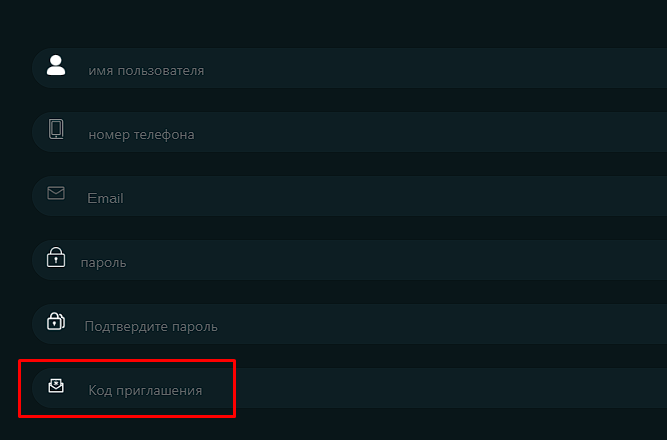Click the padlock icon beside пароль
Image resolution: width=667 pixels, height=440 pixels.
point(56,257)
